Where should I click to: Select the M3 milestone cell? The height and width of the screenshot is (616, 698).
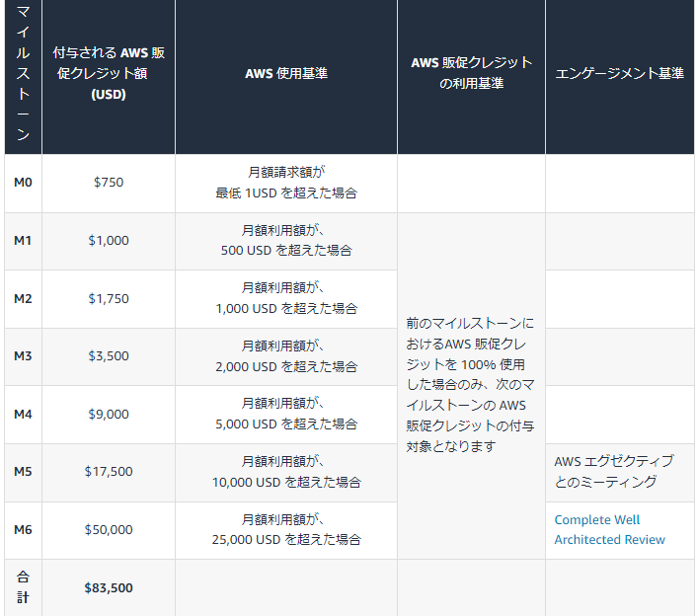coord(23,356)
